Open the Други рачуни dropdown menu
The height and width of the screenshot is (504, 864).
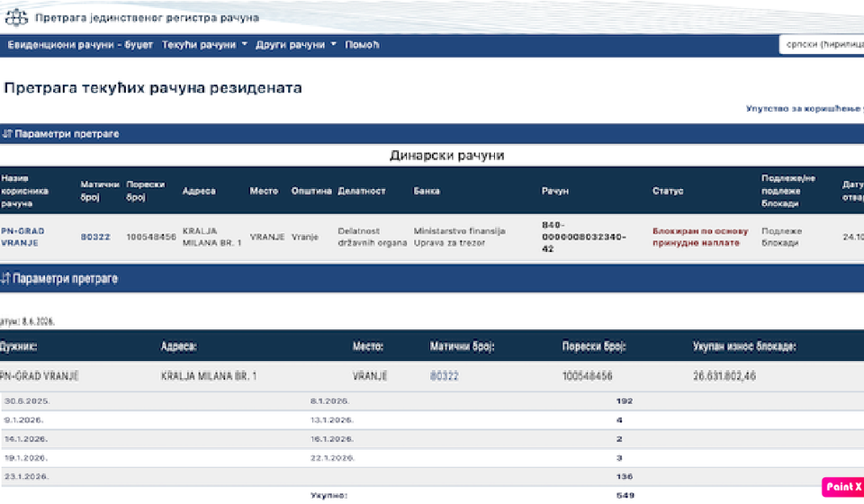(x=296, y=45)
